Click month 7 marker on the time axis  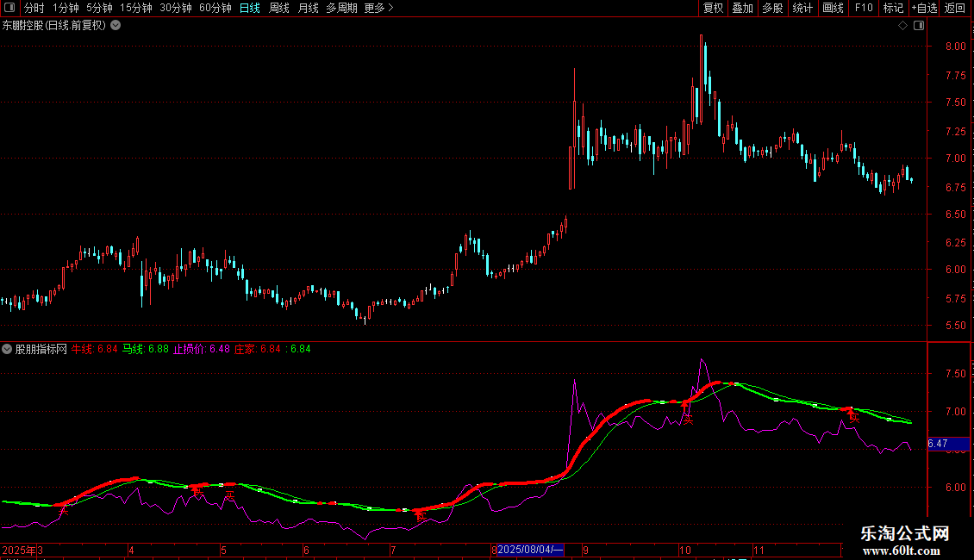coord(393,550)
